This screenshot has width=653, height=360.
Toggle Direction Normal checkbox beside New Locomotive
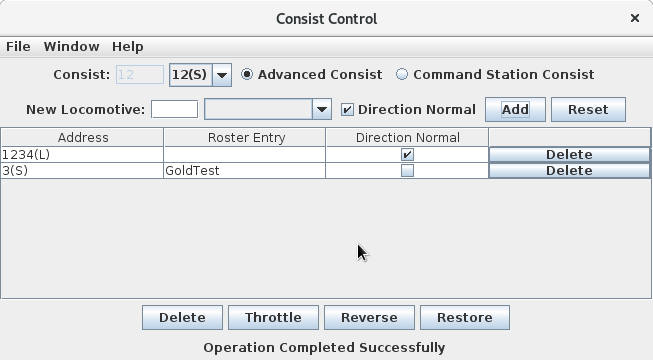pos(347,110)
